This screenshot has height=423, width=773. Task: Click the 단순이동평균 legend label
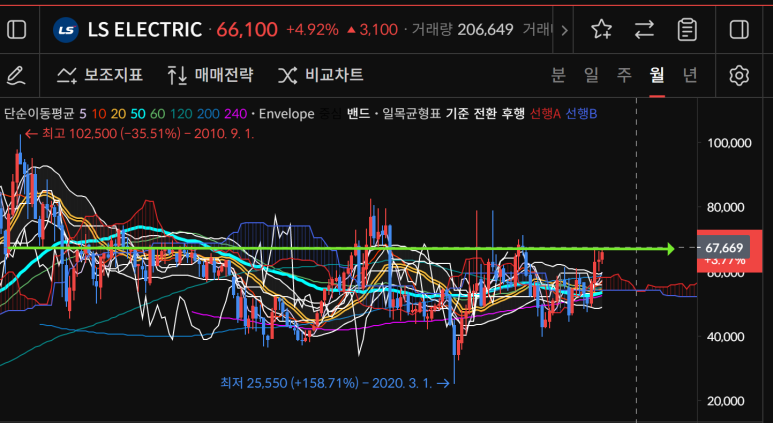click(39, 114)
